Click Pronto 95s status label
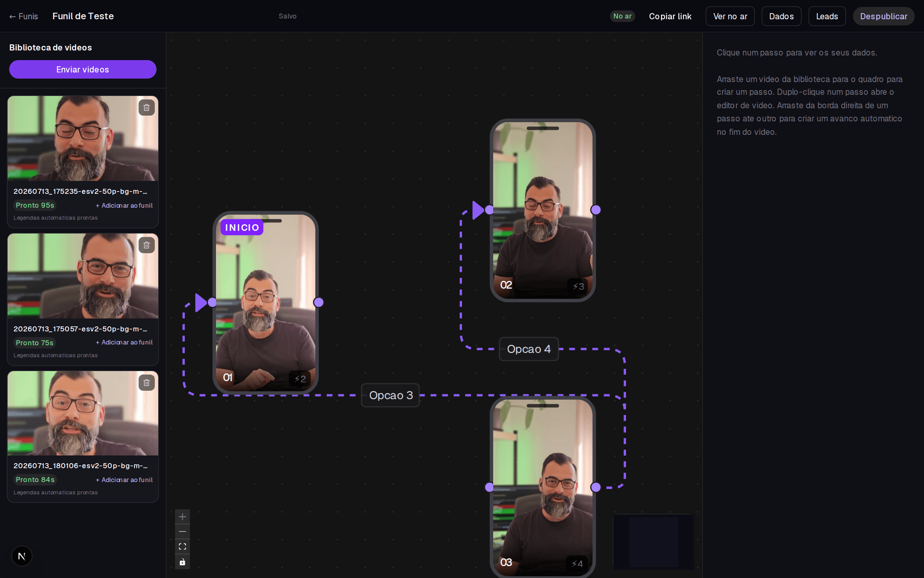The height and width of the screenshot is (578, 924). tap(35, 205)
